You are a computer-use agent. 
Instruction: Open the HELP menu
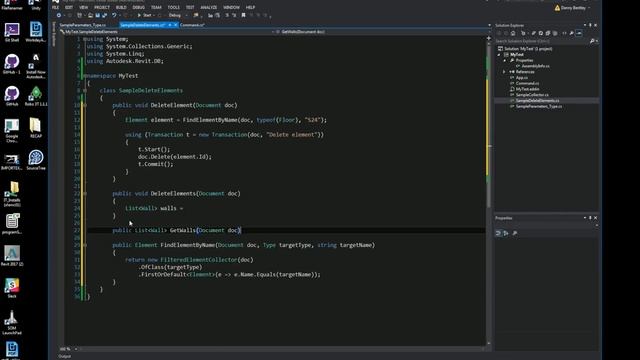point(250,7)
